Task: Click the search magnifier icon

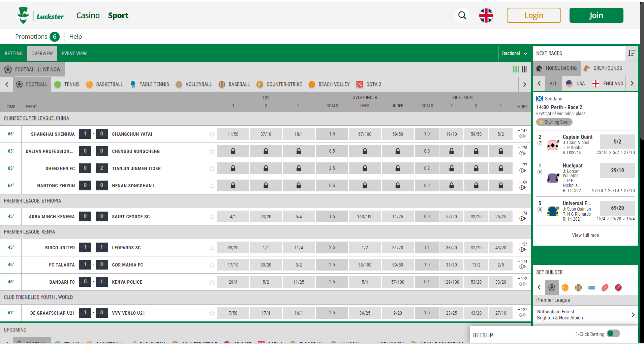Action: tap(462, 15)
